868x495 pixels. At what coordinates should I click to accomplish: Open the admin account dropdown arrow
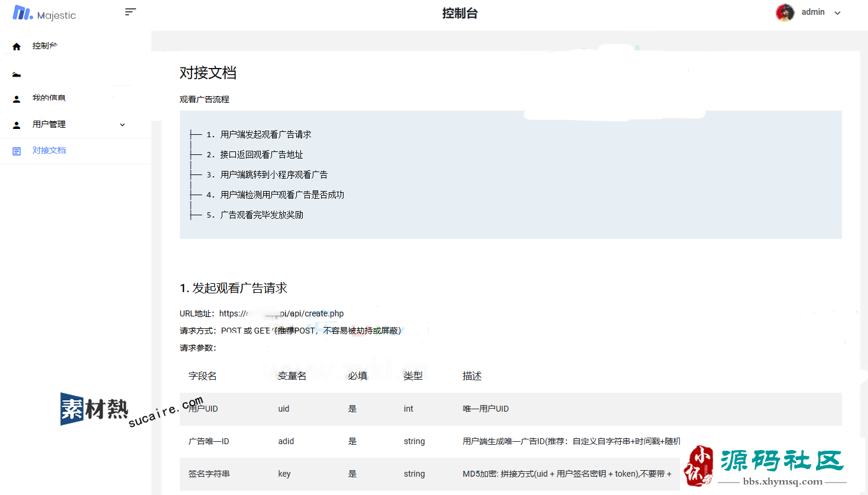[837, 13]
